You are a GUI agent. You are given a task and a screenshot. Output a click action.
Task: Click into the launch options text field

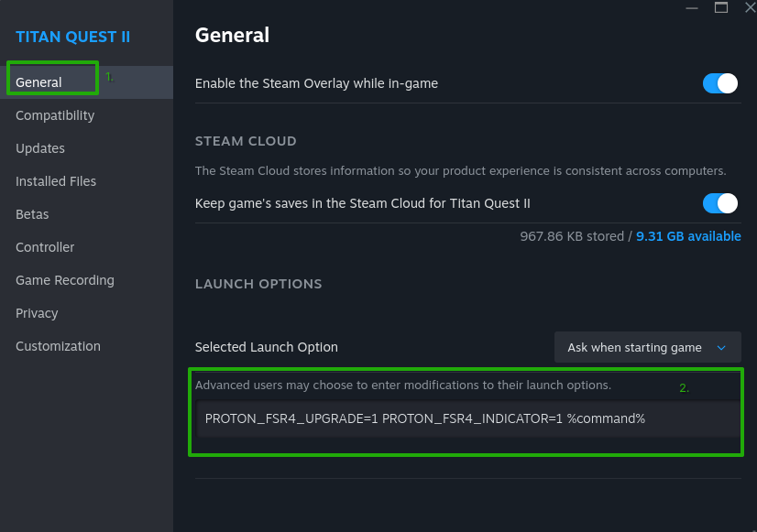[467, 418]
